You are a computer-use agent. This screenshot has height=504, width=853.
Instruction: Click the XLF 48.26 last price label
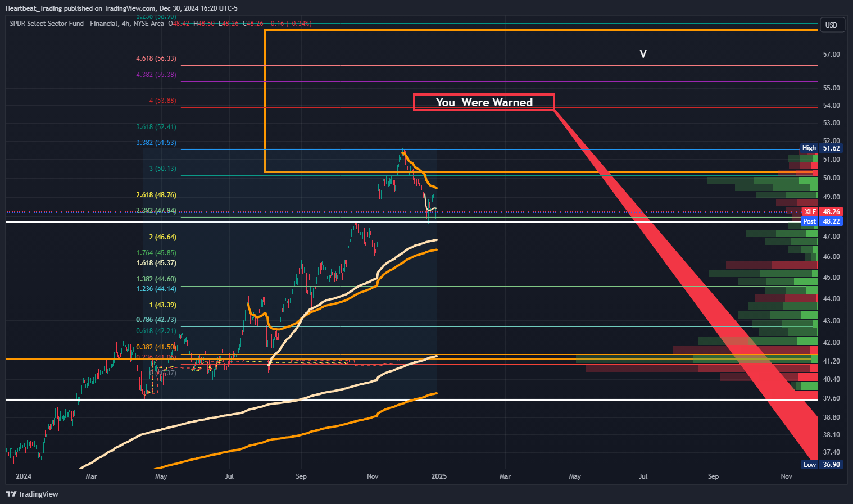point(822,212)
